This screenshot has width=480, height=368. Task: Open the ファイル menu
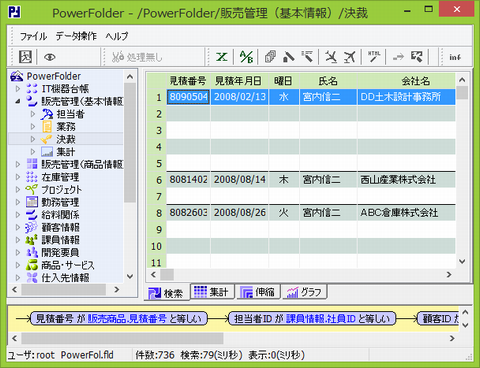33,36
